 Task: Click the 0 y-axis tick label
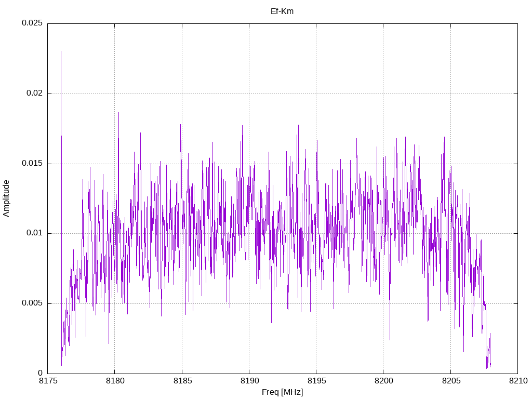pyautogui.click(x=41, y=374)
